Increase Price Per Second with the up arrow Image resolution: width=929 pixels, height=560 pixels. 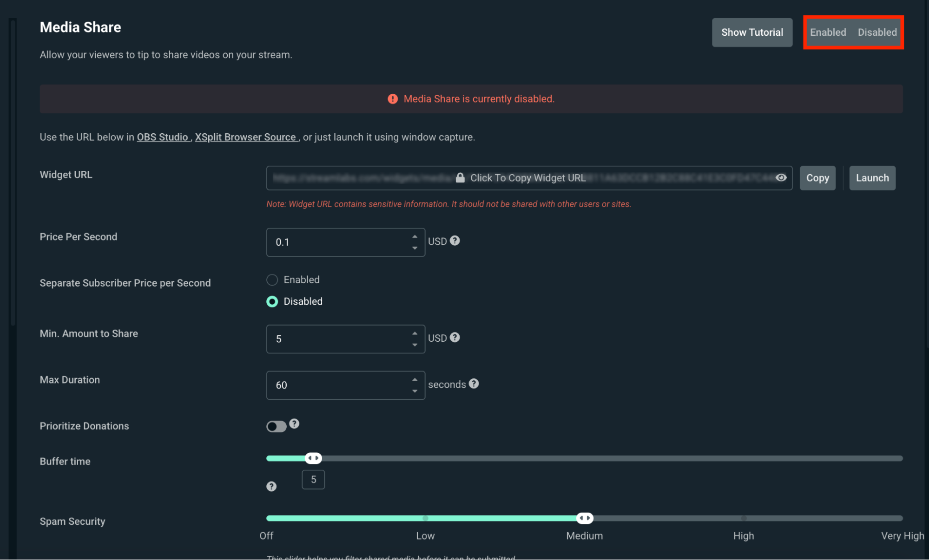(x=415, y=236)
